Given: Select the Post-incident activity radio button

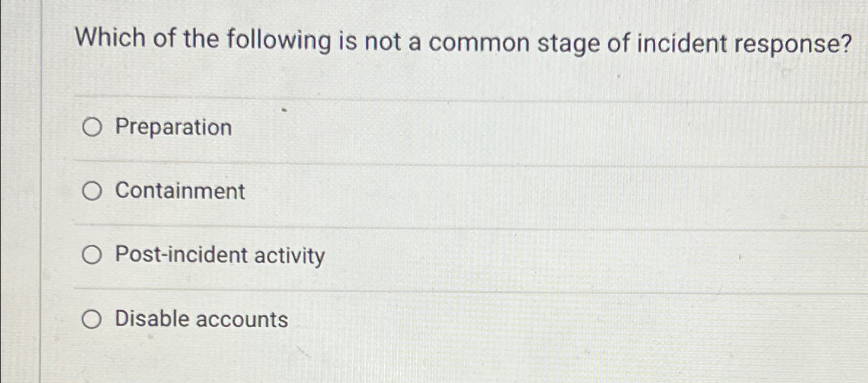Looking at the screenshot, I should [x=92, y=255].
